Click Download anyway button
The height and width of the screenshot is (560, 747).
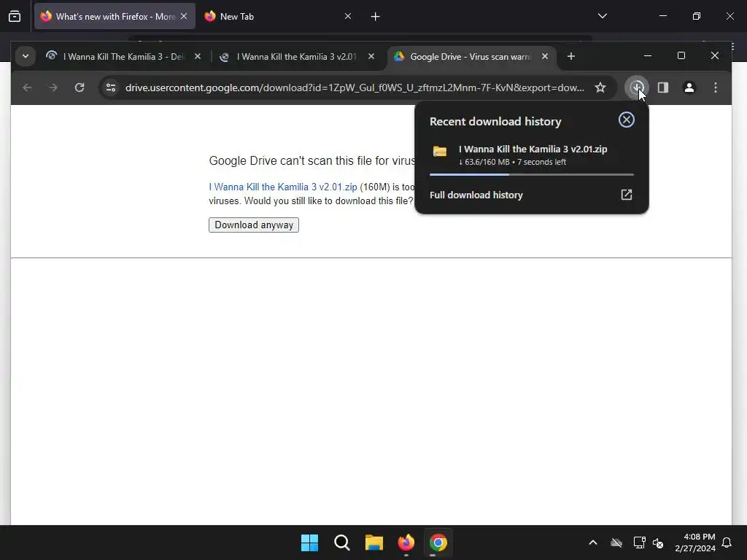pyautogui.click(x=253, y=225)
